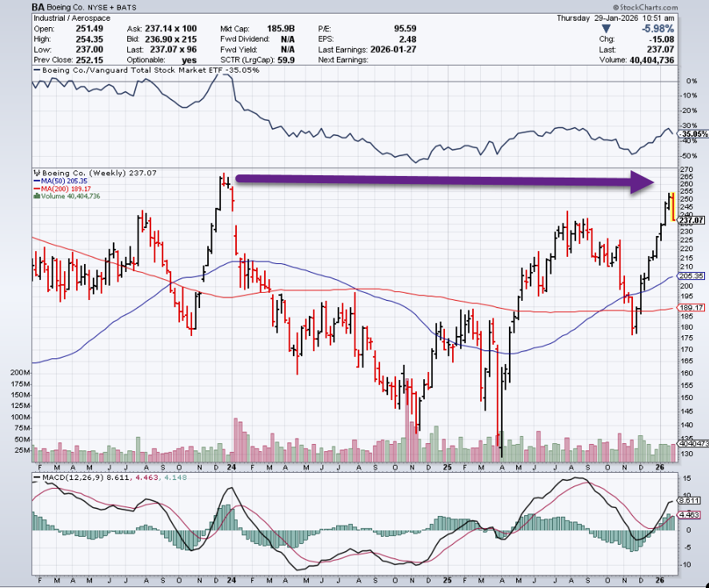The height and width of the screenshot is (588, 709).
Task: Click the green volume bars legend icon
Action: [x=35, y=197]
